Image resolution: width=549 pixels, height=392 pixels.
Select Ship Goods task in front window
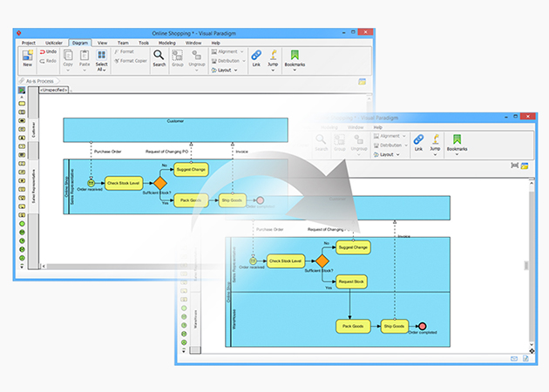click(394, 326)
